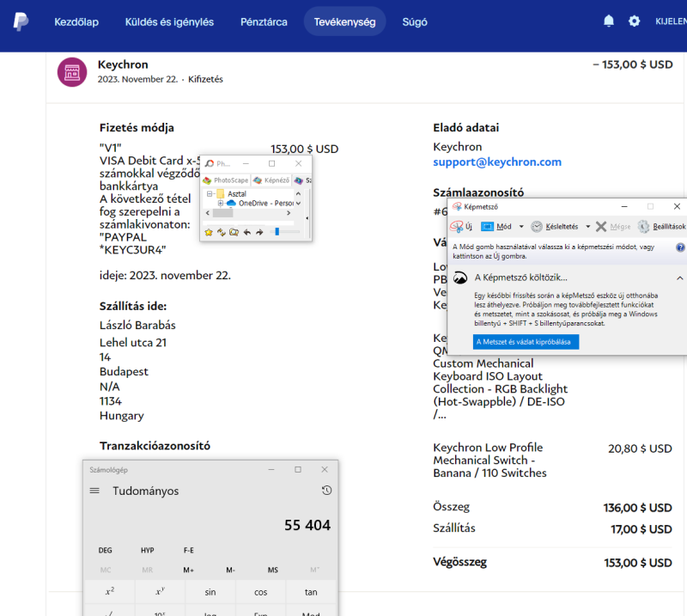
Task: Toggle HYP hyperbolic functions in calculator
Action: click(x=147, y=550)
